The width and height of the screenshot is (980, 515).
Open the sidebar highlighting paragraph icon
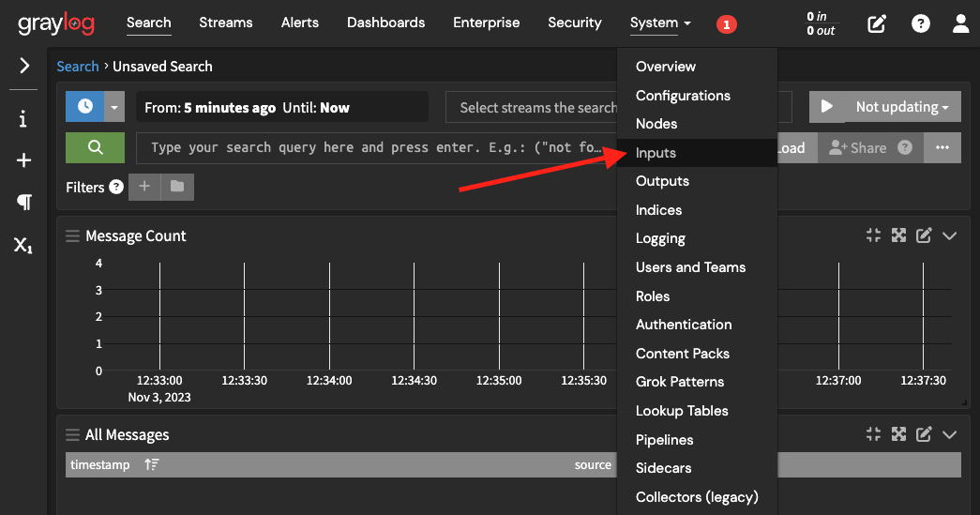pos(23,202)
